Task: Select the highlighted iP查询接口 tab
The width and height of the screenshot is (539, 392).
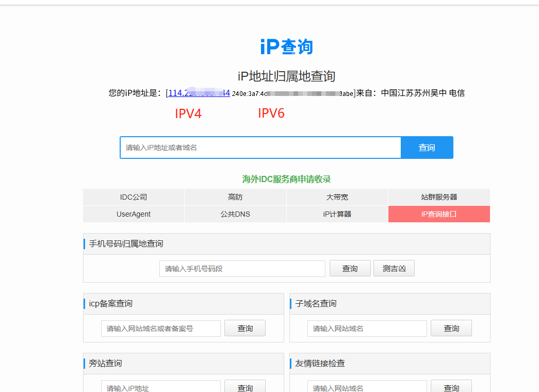Action: 439,214
